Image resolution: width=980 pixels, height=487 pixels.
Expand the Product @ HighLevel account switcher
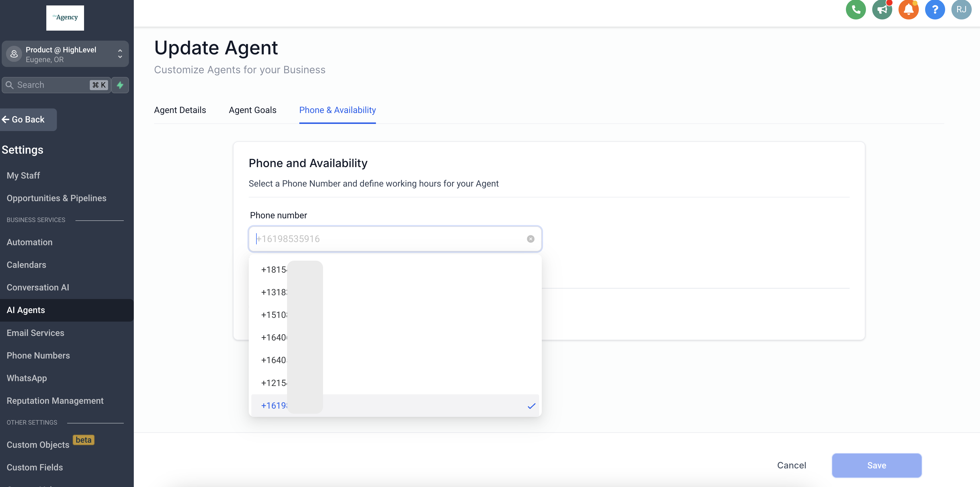(x=65, y=54)
